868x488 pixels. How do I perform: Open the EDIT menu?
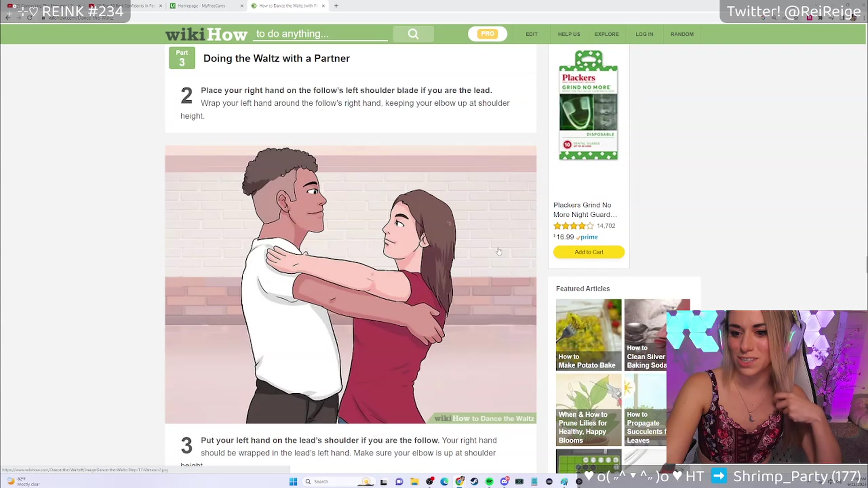pyautogui.click(x=532, y=34)
